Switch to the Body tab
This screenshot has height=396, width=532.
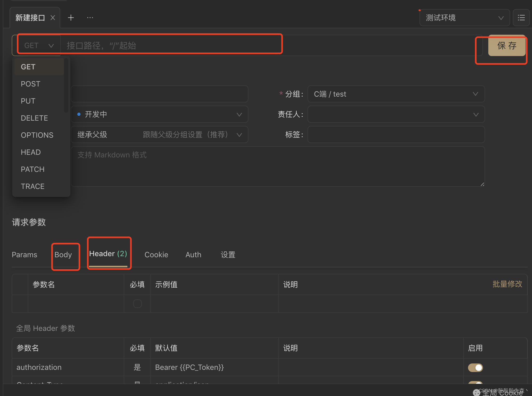point(63,255)
